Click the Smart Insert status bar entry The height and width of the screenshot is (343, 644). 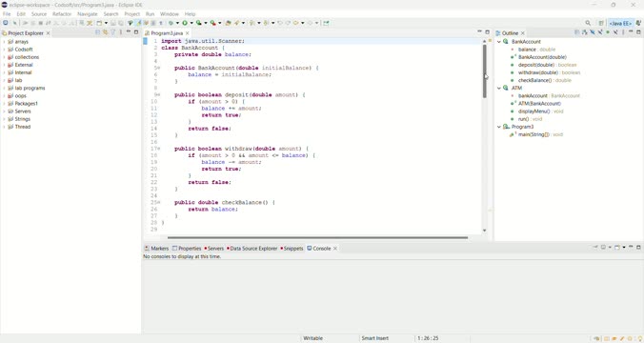pyautogui.click(x=375, y=338)
